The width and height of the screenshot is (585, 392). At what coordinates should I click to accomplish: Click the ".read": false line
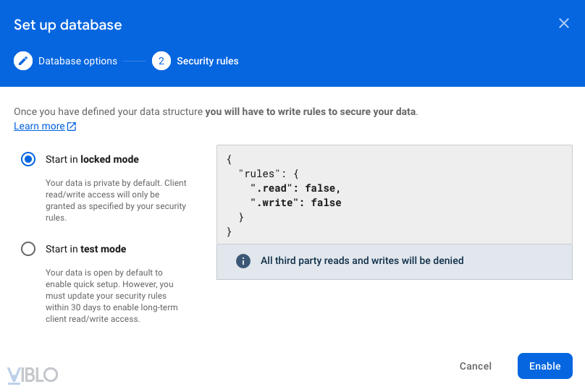tap(295, 188)
